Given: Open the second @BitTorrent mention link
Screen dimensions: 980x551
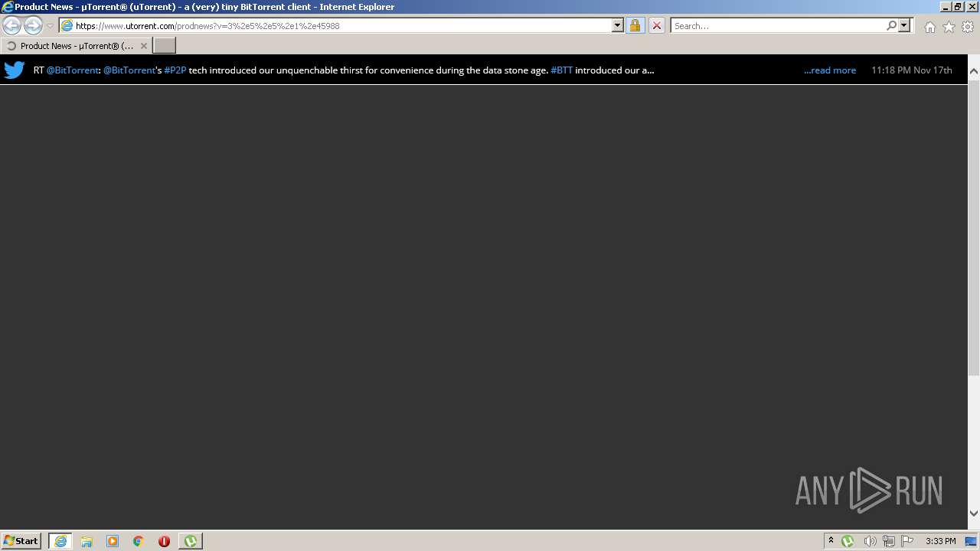Looking at the screenshot, I should (x=129, y=70).
